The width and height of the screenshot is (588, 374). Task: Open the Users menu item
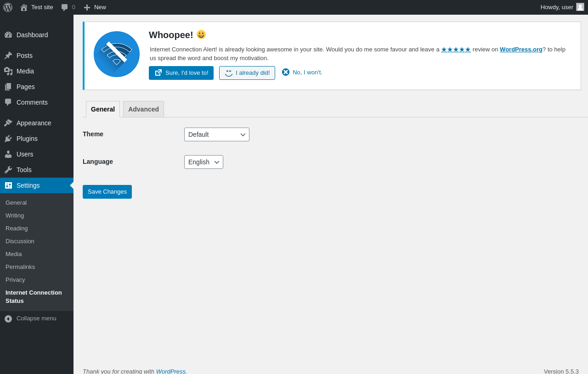click(x=37, y=154)
